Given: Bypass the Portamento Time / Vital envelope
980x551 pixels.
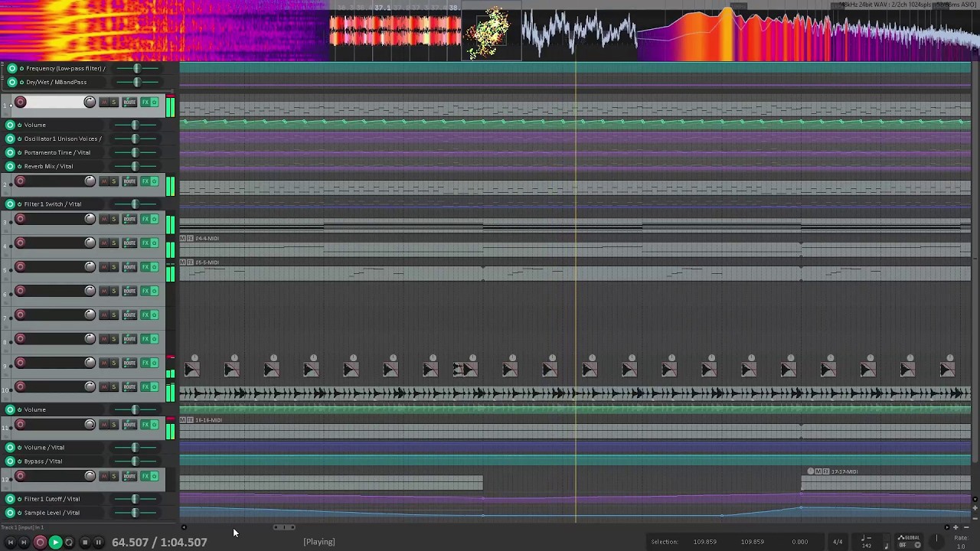Looking at the screenshot, I should click(x=20, y=152).
